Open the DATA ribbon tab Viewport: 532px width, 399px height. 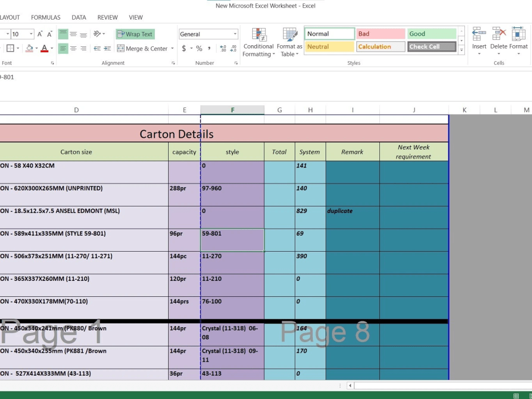tap(79, 18)
